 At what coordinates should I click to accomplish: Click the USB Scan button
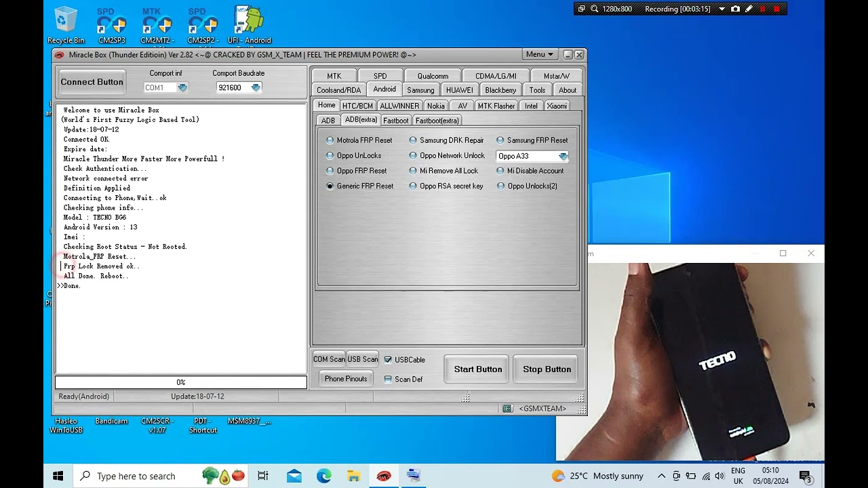pyautogui.click(x=363, y=359)
